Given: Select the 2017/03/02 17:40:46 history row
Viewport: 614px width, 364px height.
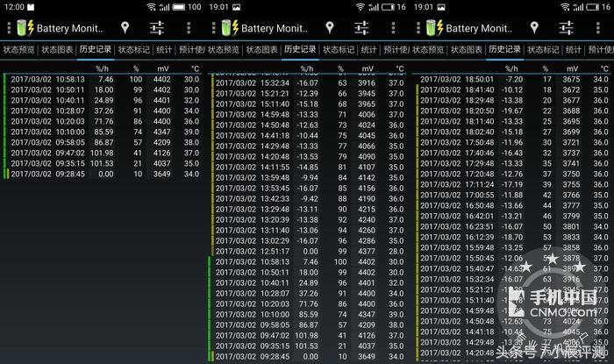Looking at the screenshot, I should [x=513, y=153].
